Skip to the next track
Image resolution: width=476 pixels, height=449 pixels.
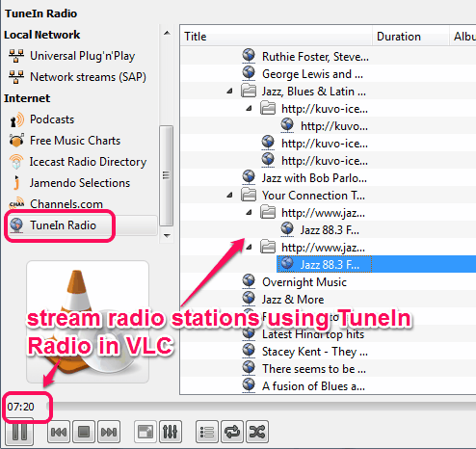[109, 432]
